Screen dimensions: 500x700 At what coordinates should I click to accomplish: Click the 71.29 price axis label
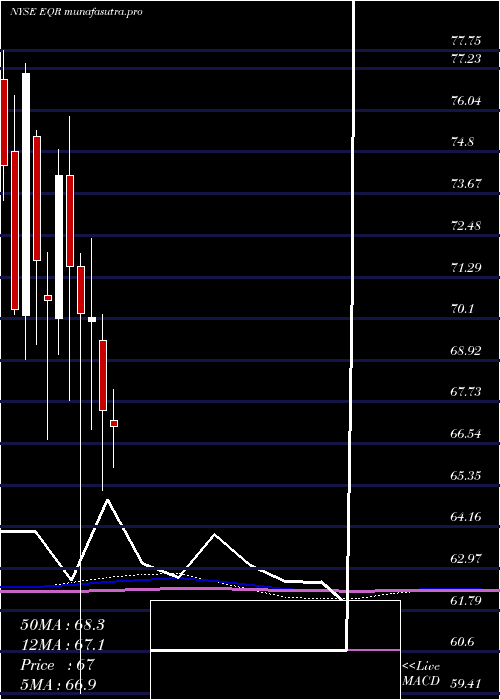coord(466,267)
